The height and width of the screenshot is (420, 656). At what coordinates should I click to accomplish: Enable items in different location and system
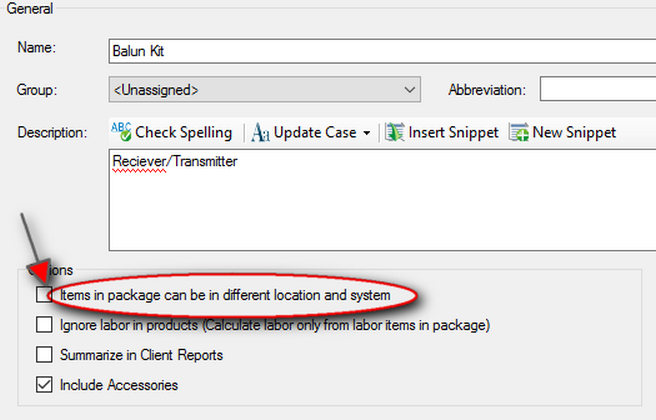click(x=44, y=295)
